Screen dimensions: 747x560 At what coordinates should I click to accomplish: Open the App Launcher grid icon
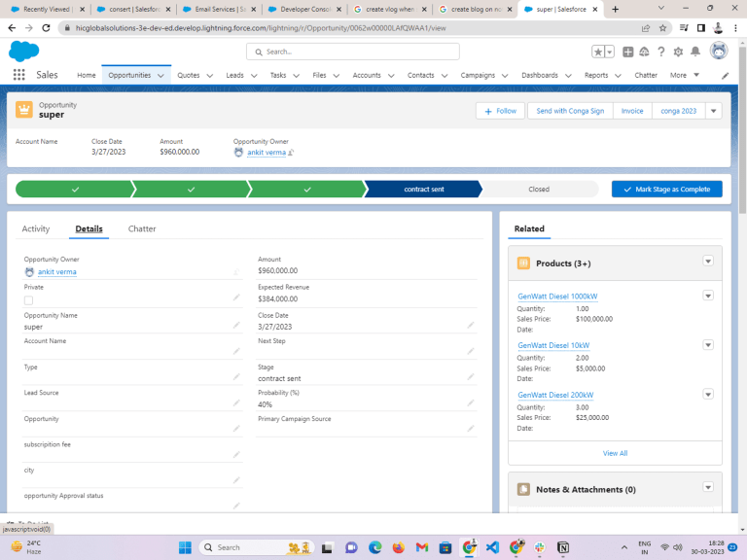[19, 75]
